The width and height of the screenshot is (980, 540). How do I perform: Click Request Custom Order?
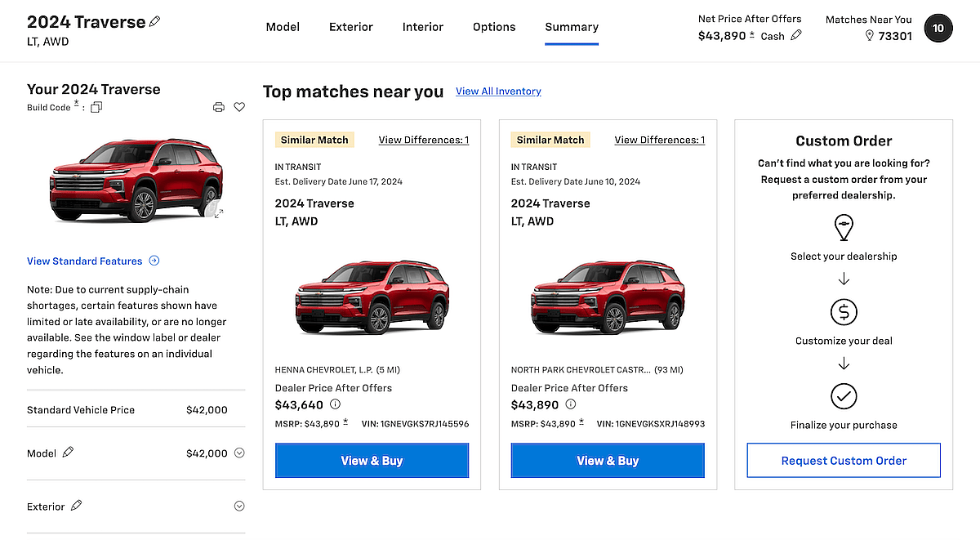[x=843, y=460]
